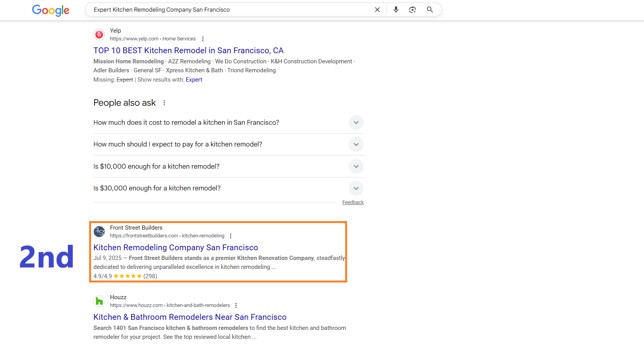Click the Yelp favicon icon
The width and height of the screenshot is (644, 347).
[x=99, y=35]
